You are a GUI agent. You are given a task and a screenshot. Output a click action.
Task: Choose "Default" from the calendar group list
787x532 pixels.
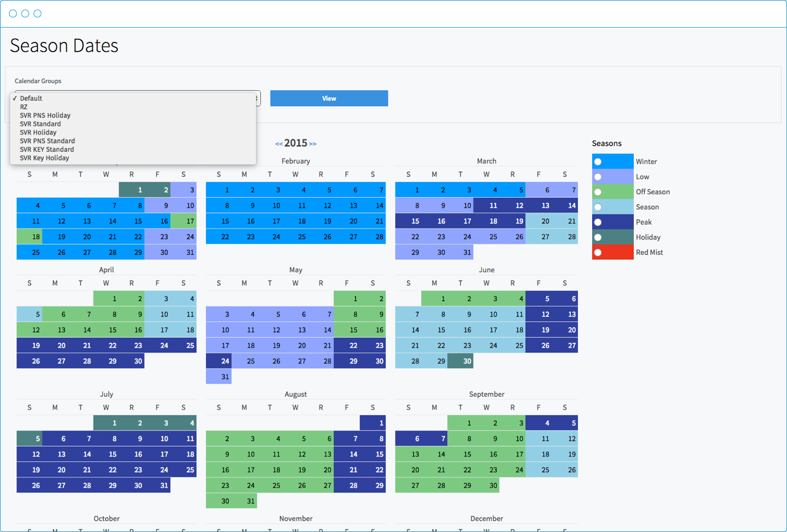(x=31, y=98)
